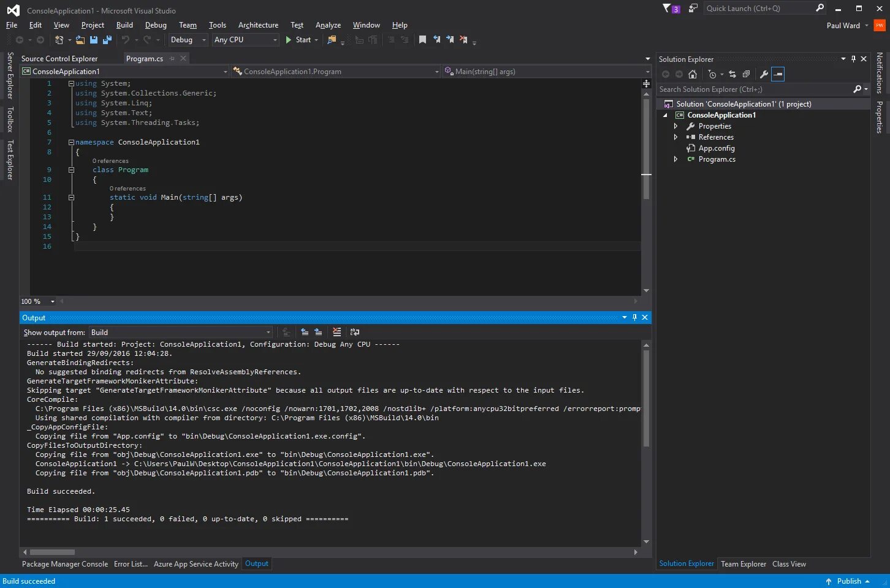
Task: Click Go to Next Message in the Output toolbar
Action: pos(318,332)
